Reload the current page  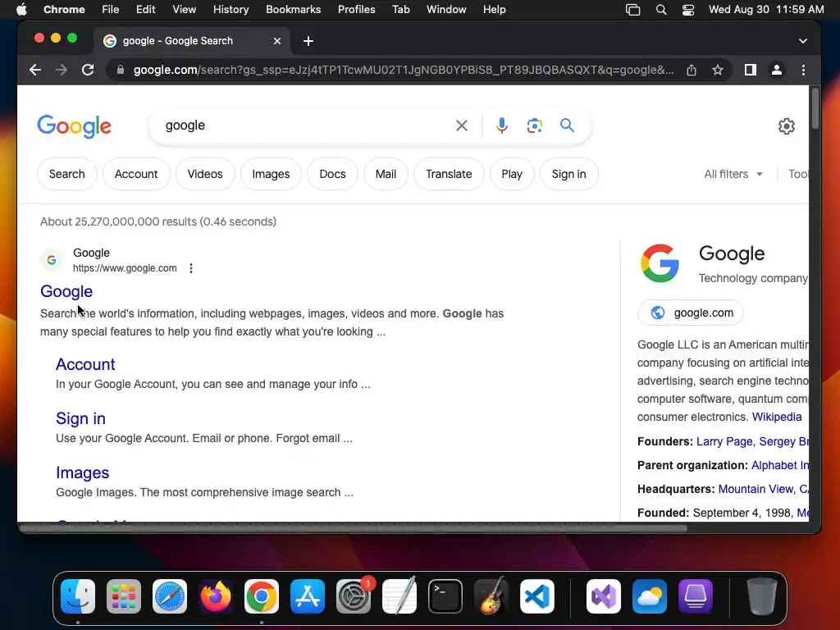[88, 70]
